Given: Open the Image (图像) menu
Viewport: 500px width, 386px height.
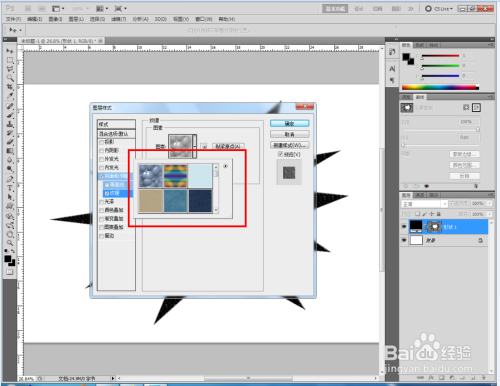Looking at the screenshot, I should pos(55,19).
